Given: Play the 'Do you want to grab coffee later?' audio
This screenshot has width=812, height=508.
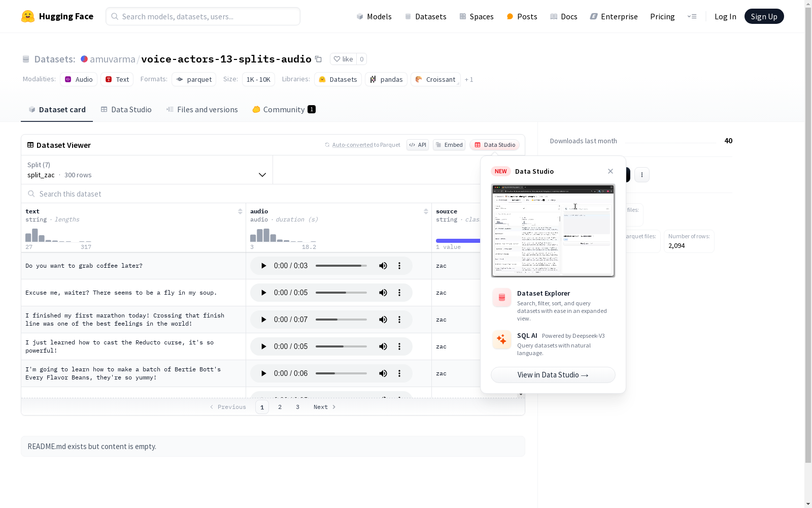Looking at the screenshot, I should coord(263,266).
